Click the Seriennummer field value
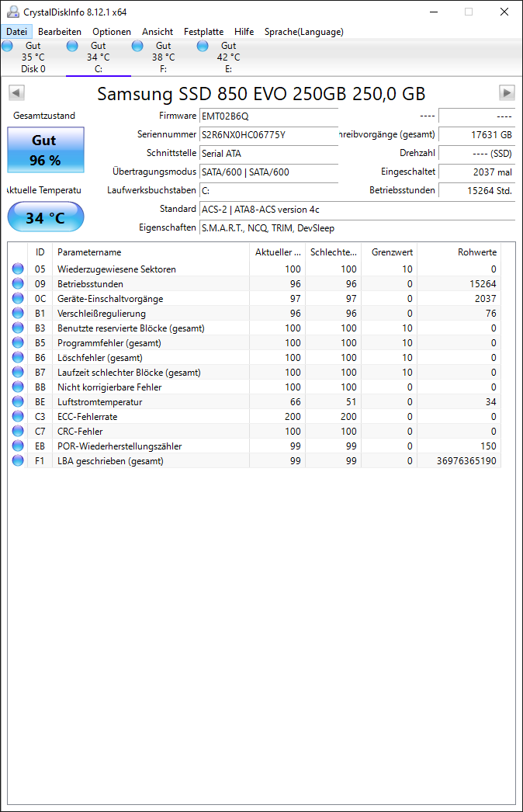Image resolution: width=523 pixels, height=812 pixels. pyautogui.click(x=268, y=134)
